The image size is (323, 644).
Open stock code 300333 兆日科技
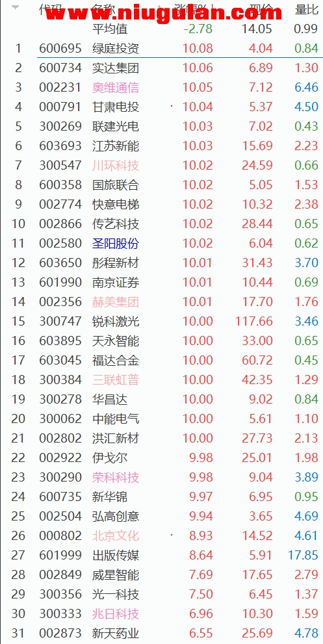(x=60, y=613)
